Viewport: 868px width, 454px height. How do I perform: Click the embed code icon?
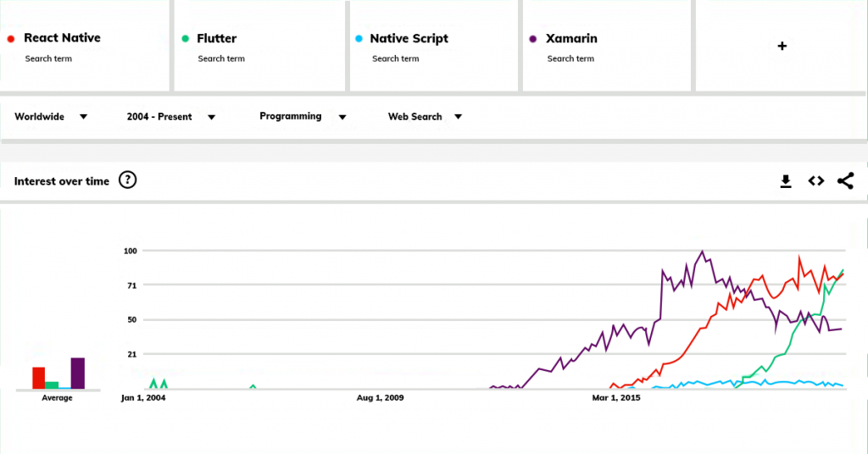tap(815, 180)
